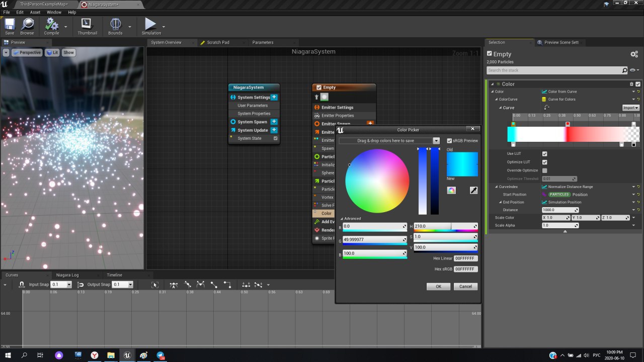Click the eyedropper tool in Color Picker
Screen dimensions: 644x362
[473, 190]
